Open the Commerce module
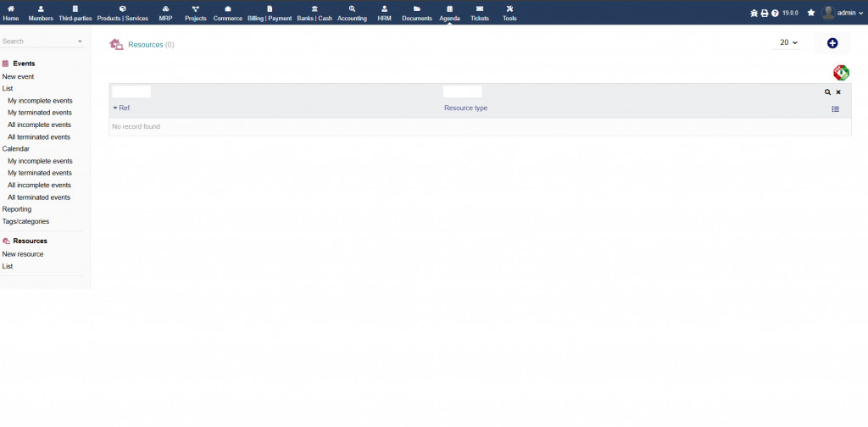 (x=227, y=14)
